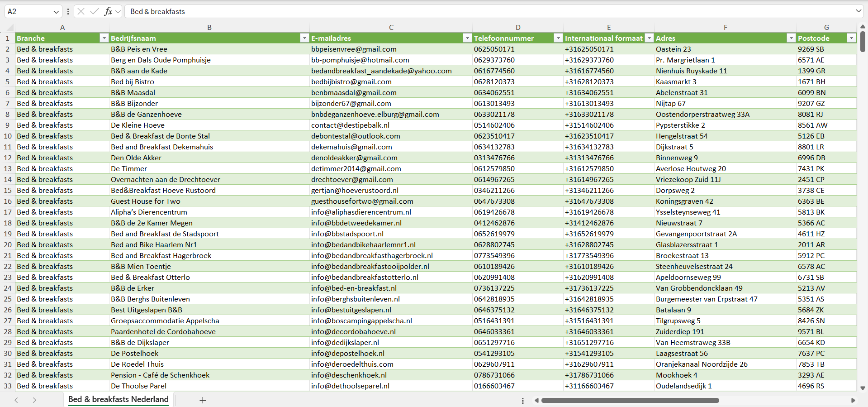Click the previous sheet navigation arrow
This screenshot has height=407, width=868.
tap(16, 400)
